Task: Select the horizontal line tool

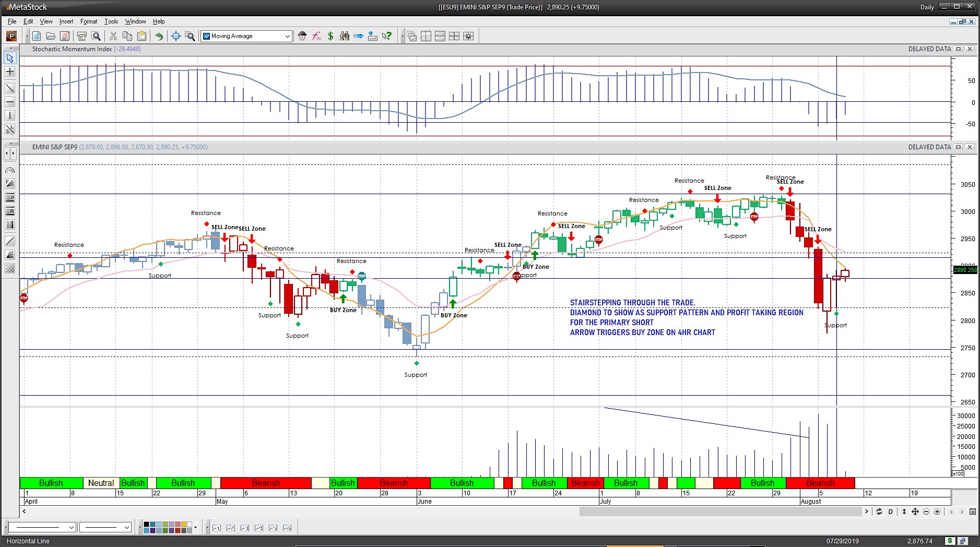Action: [9, 102]
